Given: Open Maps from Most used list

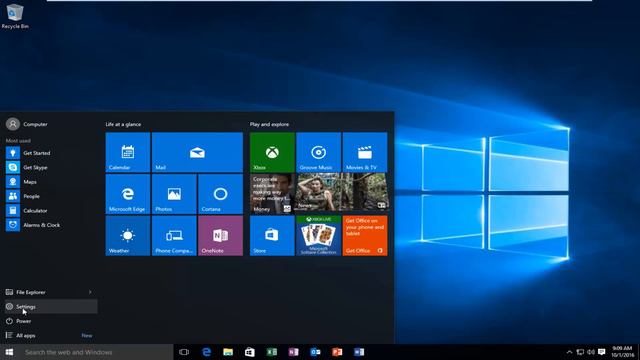Looking at the screenshot, I should point(51,182).
